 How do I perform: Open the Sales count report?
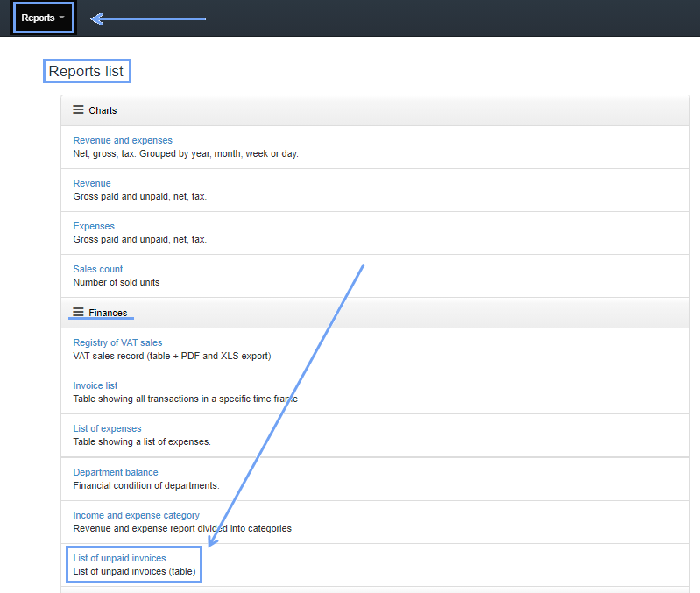(x=98, y=269)
